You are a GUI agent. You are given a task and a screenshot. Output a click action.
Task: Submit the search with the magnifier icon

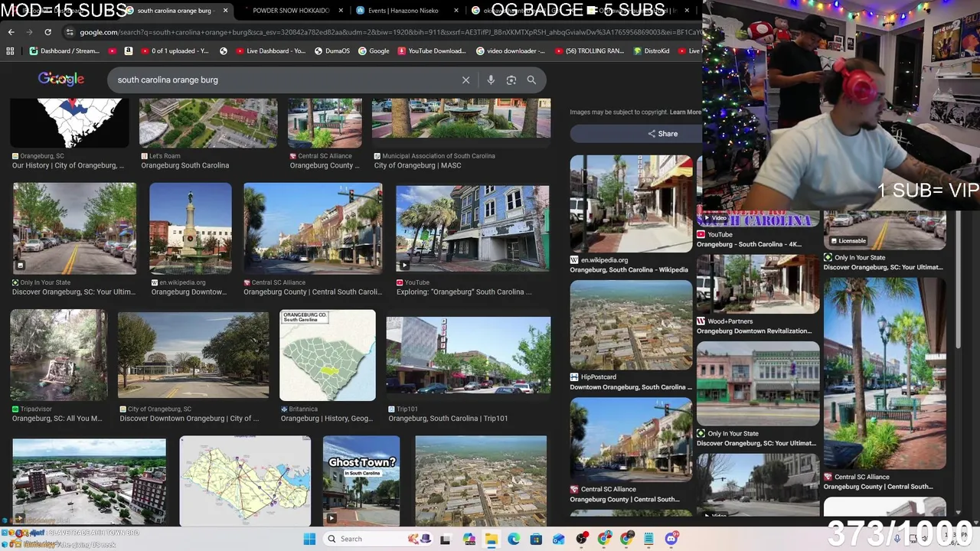[531, 80]
